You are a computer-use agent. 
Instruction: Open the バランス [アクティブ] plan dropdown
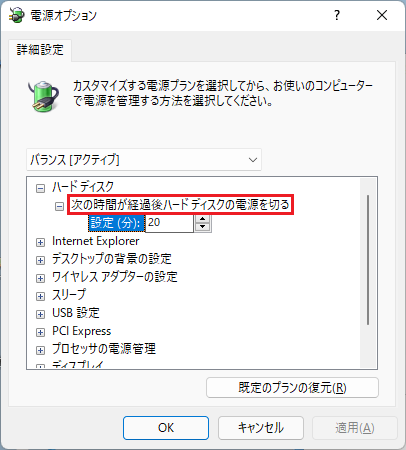pyautogui.click(x=144, y=160)
